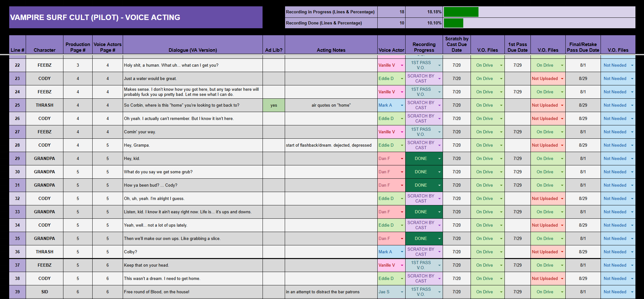This screenshot has width=644, height=299.
Task: Click the Final/Retake Pass Due Date header
Action: pos(583,44)
